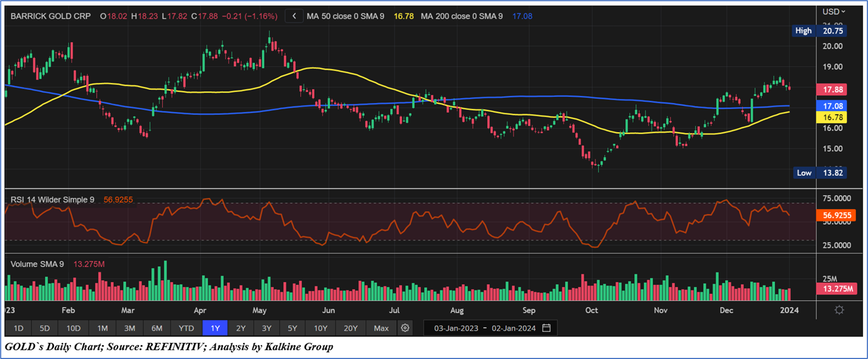The width and height of the screenshot is (868, 359).
Task: Choose the YTD range
Action: (x=186, y=328)
